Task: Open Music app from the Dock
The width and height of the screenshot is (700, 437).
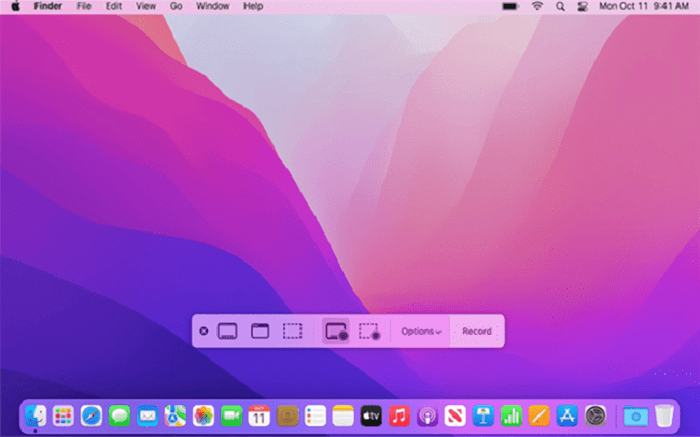Action: point(399,415)
